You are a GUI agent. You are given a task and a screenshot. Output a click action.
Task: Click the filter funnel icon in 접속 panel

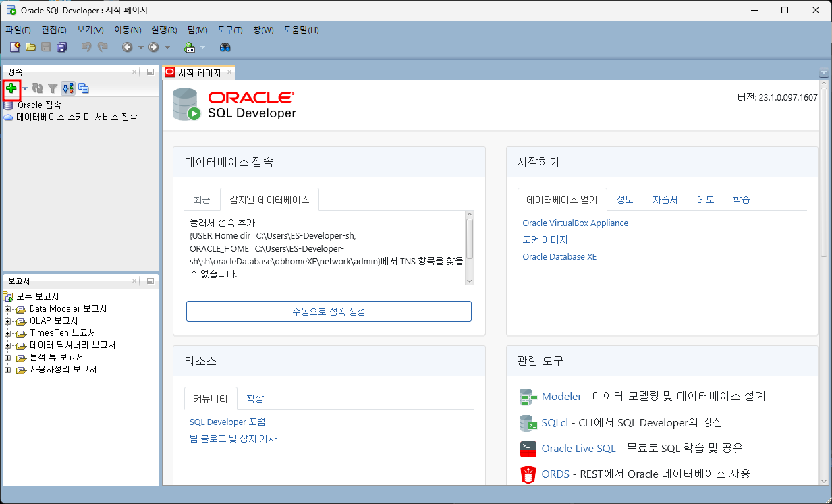(53, 88)
